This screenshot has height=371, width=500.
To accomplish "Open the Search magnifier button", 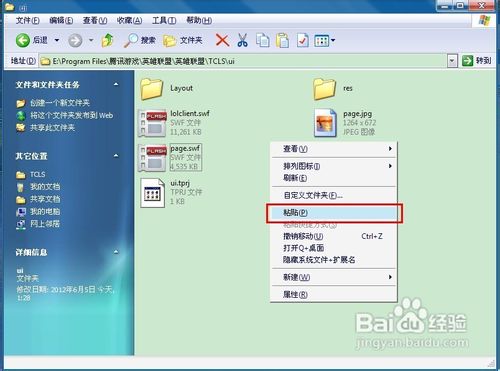I will click(x=139, y=40).
